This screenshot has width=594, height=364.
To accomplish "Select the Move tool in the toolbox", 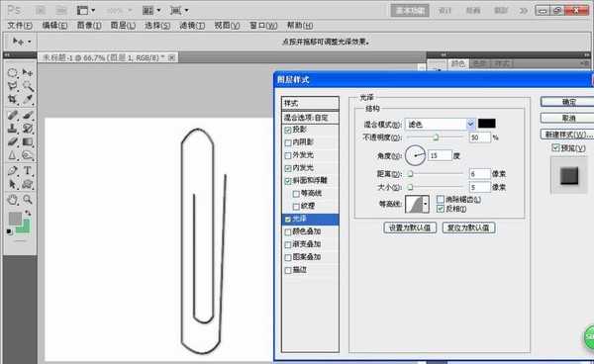I will [28, 72].
